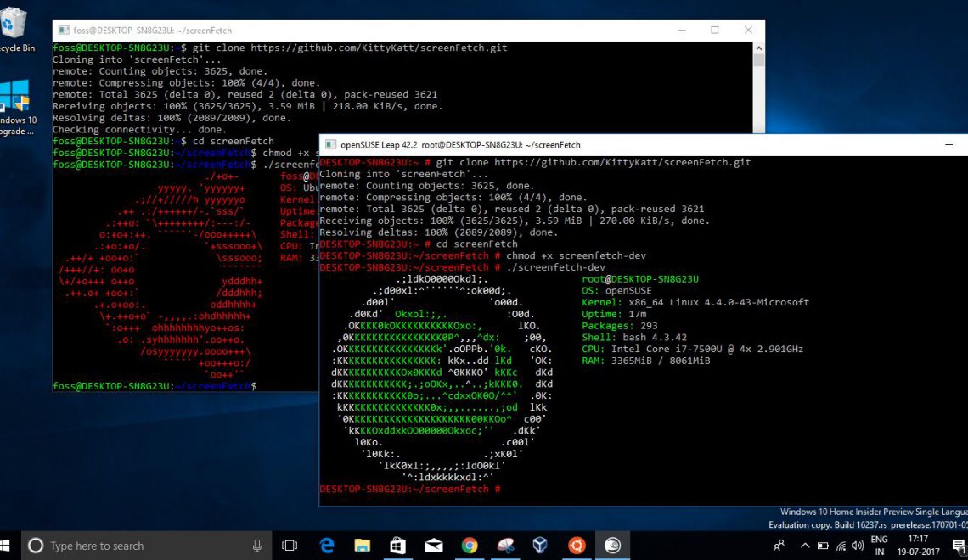
Task: Click the Type here to search box
Action: pos(148,546)
